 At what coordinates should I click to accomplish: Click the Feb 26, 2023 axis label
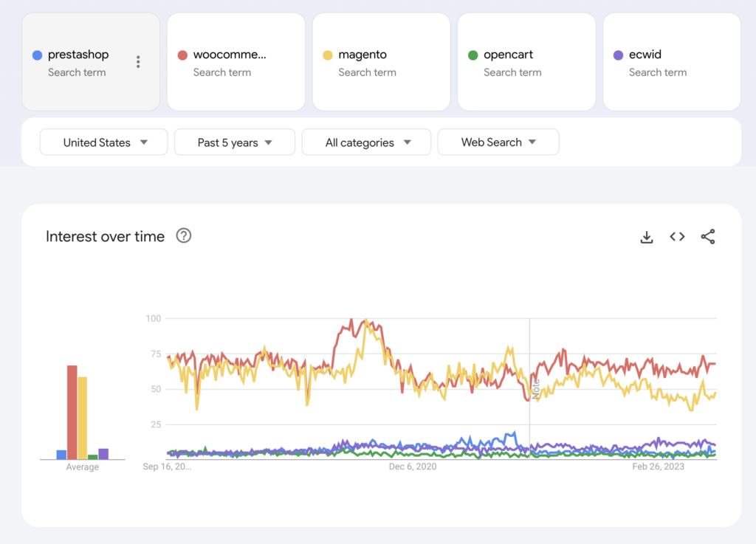point(658,466)
